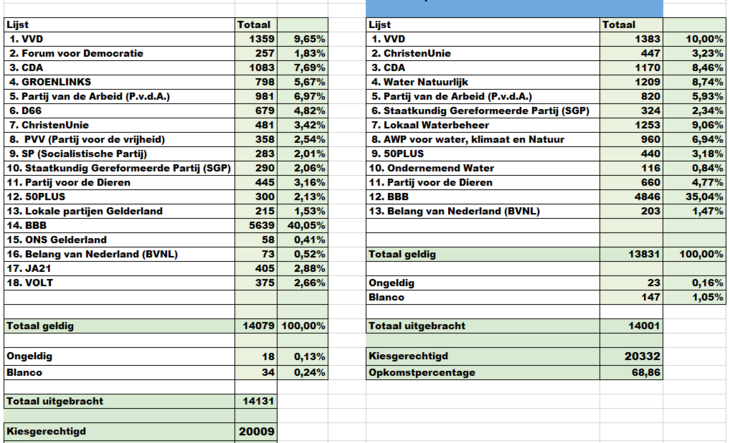The width and height of the screenshot is (730, 443).
Task: Click the right 'Blanco' count 147
Action: [x=631, y=297]
